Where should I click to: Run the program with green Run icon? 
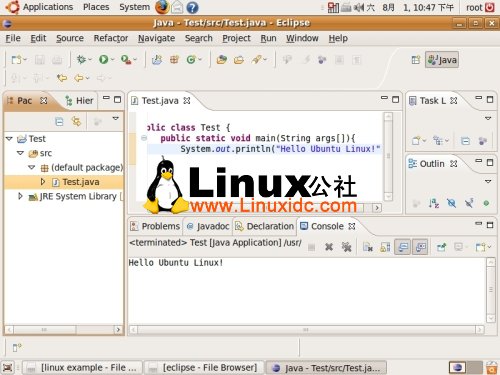pos(103,60)
